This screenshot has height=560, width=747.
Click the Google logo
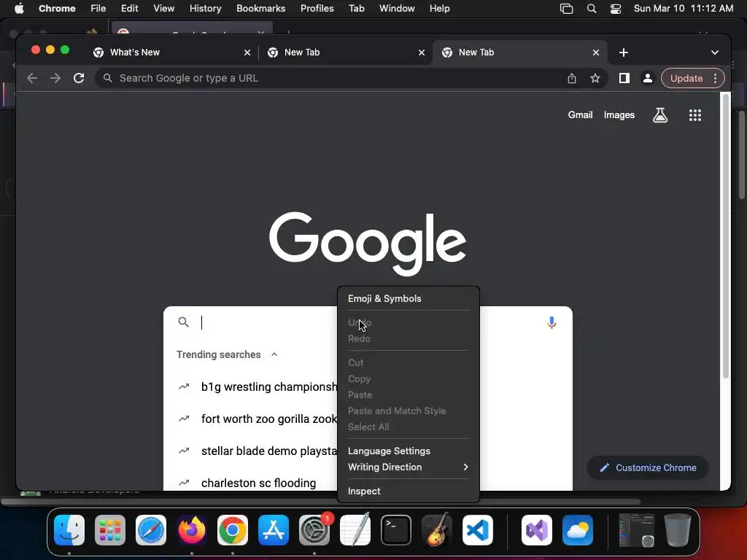coord(368,244)
